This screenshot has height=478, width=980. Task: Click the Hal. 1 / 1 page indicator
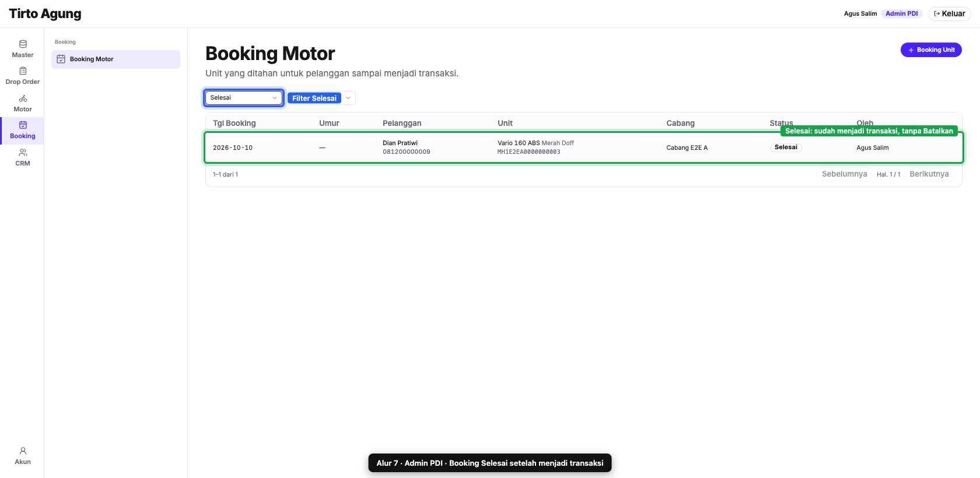click(x=888, y=174)
